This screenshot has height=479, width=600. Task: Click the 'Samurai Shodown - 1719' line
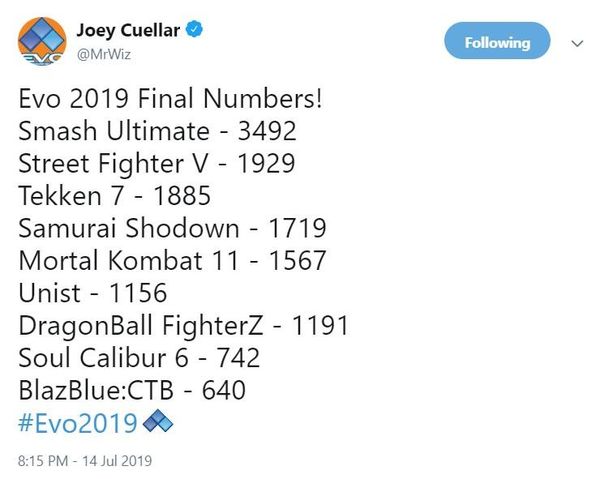[x=172, y=228]
